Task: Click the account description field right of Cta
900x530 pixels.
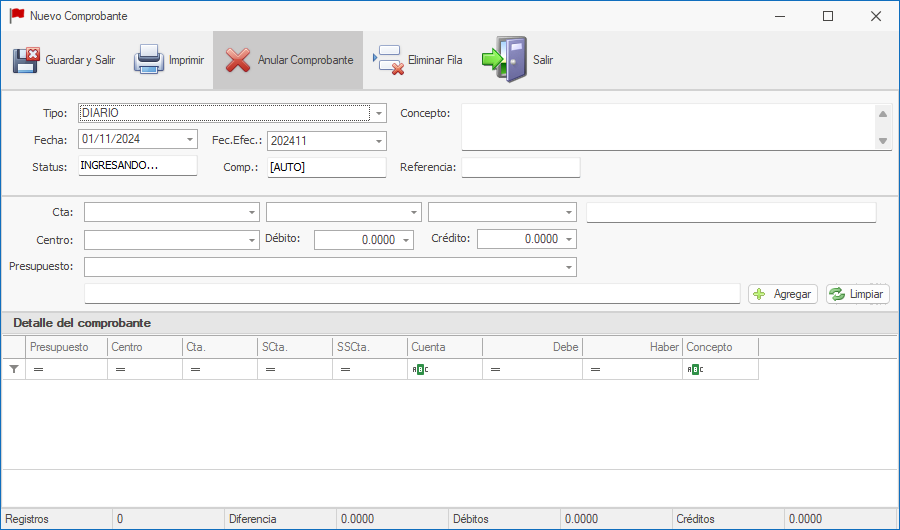Action: point(731,212)
